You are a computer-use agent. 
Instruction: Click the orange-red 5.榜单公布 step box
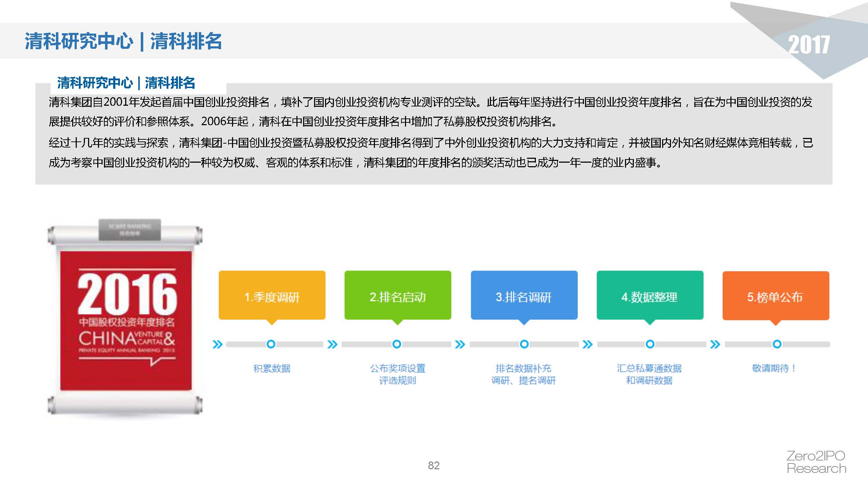click(775, 296)
